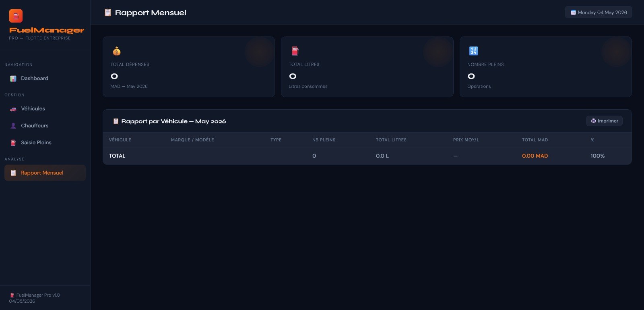The image size is (644, 310).
Task: Click the clipboard icon beside the page title
Action: (x=108, y=12)
